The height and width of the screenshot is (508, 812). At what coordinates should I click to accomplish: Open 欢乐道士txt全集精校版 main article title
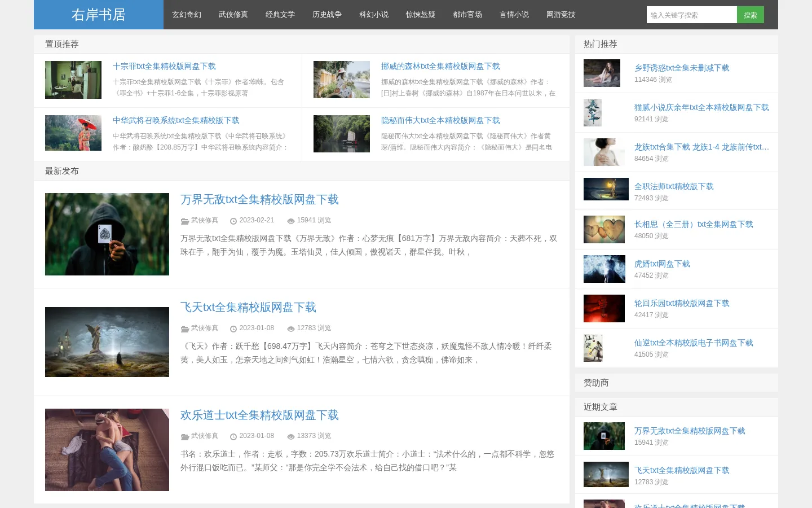(x=259, y=415)
